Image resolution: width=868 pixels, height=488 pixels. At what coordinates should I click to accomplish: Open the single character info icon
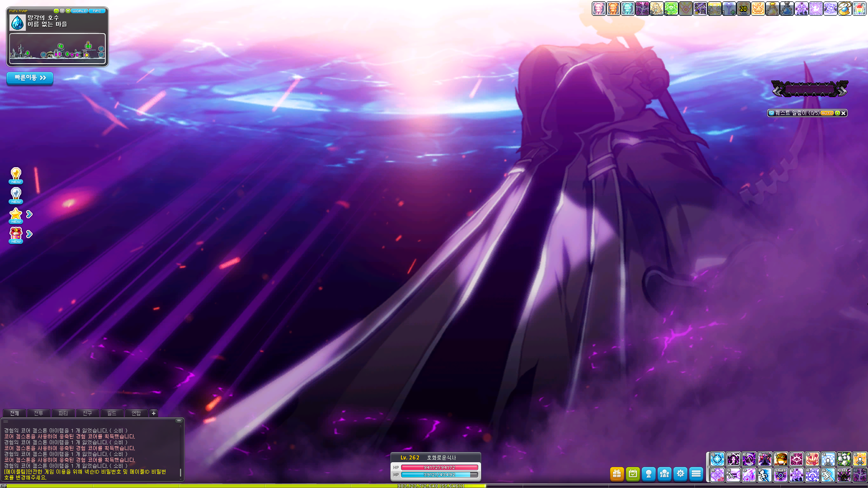[649, 474]
